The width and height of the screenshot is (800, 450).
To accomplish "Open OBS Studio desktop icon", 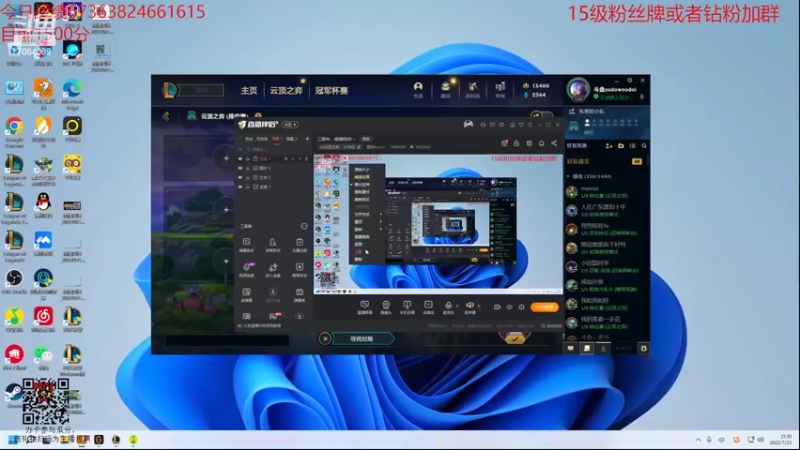I will tap(14, 281).
